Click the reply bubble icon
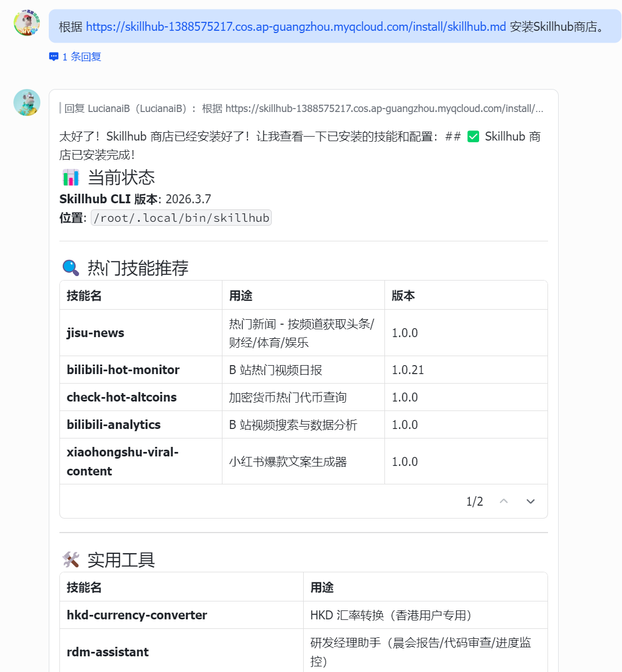622x672 pixels. coord(54,57)
